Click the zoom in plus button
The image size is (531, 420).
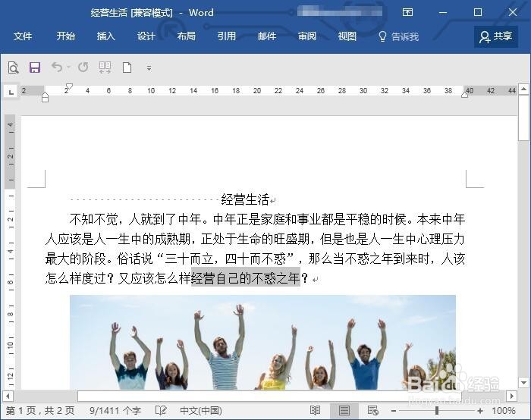click(x=480, y=411)
